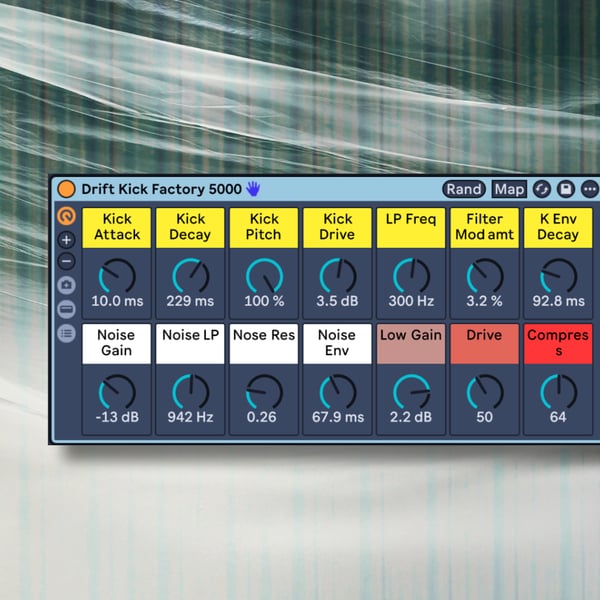Click the 3.5 dB value

338,301
